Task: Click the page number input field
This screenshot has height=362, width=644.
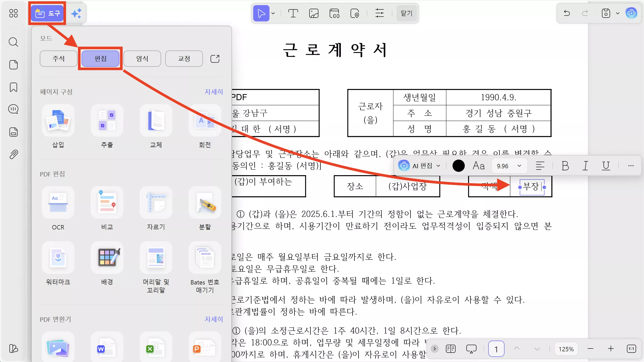Action: [496, 348]
